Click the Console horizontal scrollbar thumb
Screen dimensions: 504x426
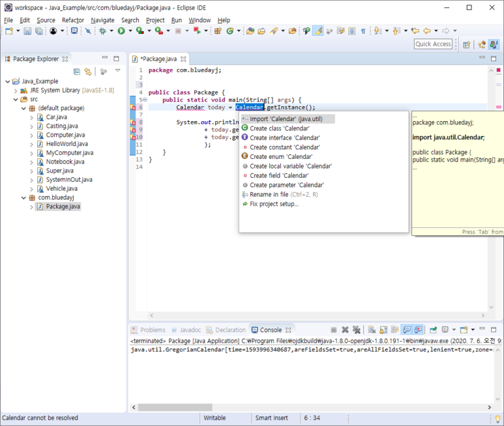175,407
